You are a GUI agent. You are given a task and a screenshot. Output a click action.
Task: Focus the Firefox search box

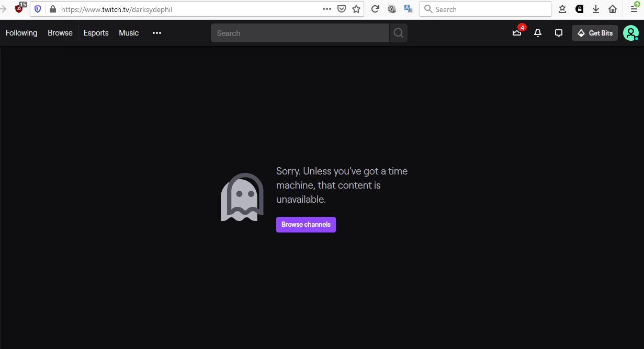point(485,9)
